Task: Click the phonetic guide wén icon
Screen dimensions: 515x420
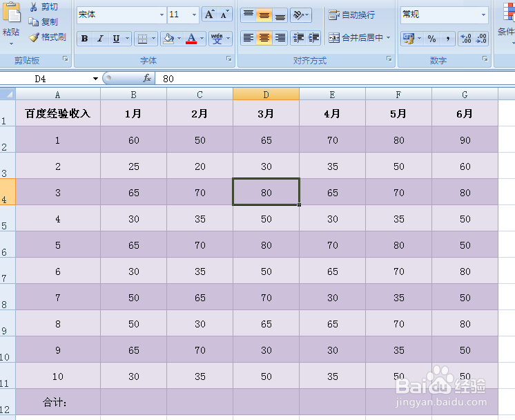Action: click(x=217, y=39)
